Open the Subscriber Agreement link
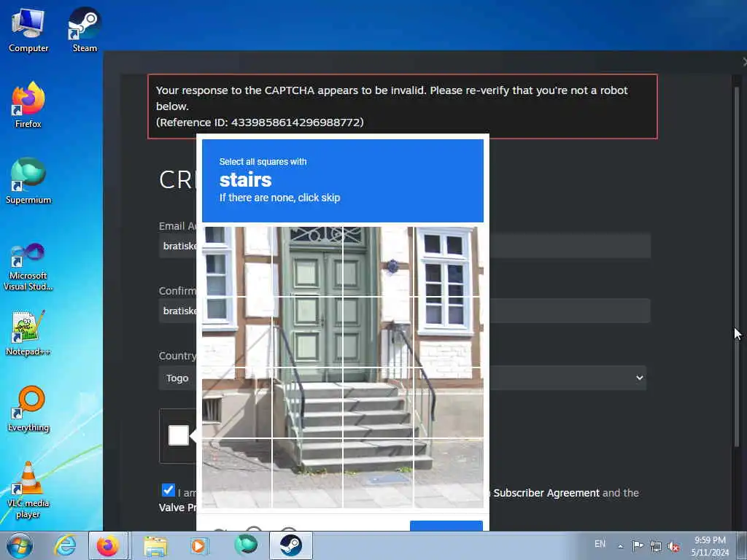Screen dimensions: 747x560 [546, 493]
